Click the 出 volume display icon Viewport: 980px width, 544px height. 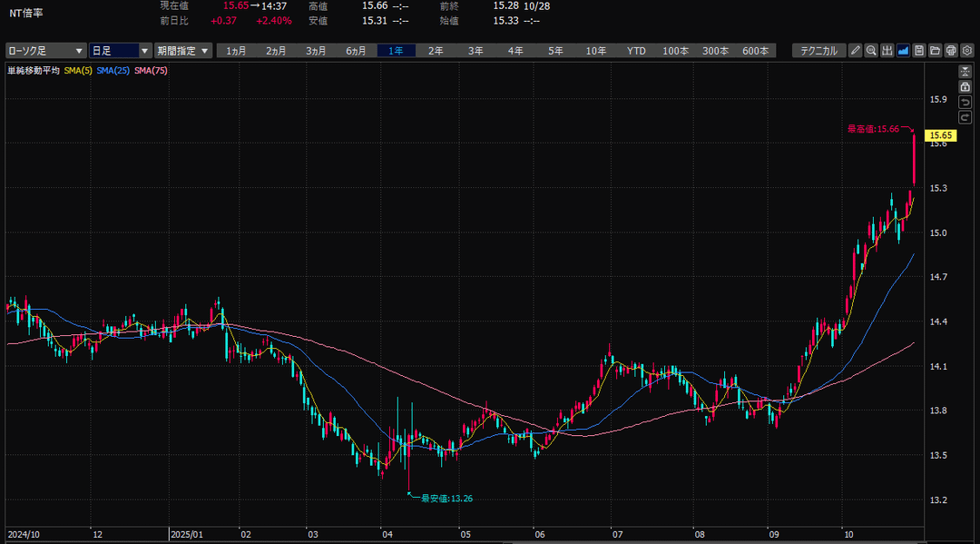[887, 51]
